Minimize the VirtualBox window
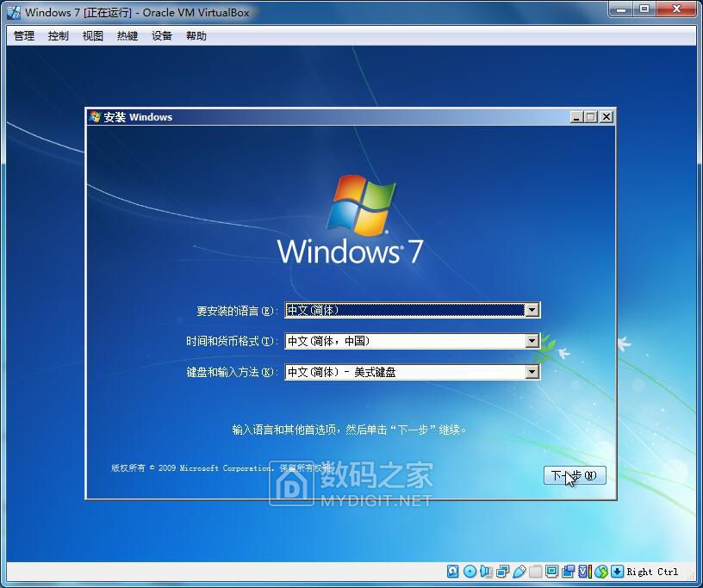Image resolution: width=703 pixels, height=588 pixels. coord(621,9)
